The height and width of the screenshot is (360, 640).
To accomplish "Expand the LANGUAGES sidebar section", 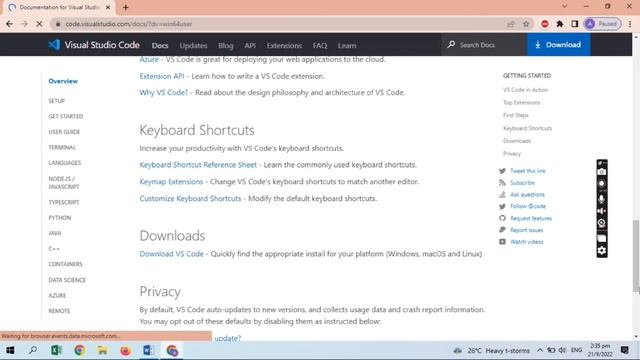I will [64, 163].
